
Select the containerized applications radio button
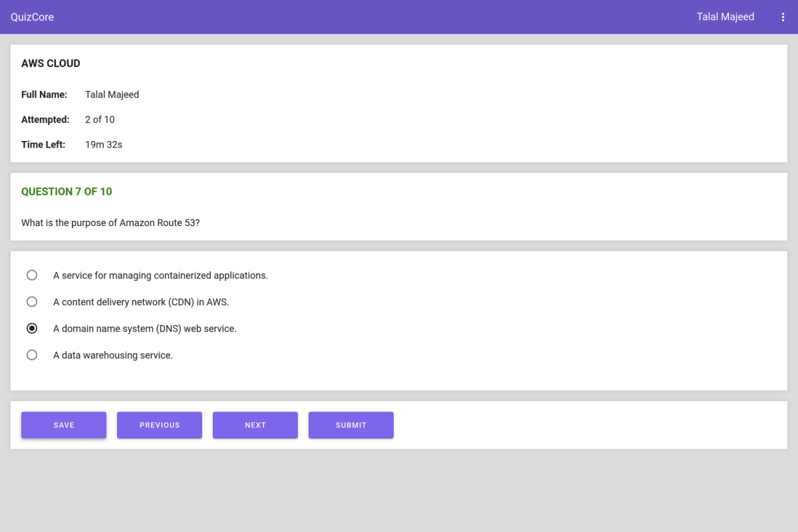pyautogui.click(x=32, y=275)
